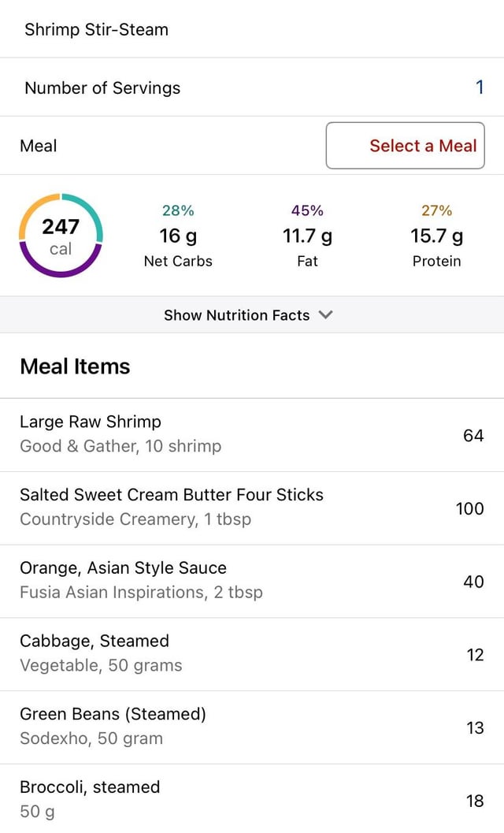This screenshot has width=504, height=833.
Task: Click the Number of Servings row label
Action: [x=102, y=87]
